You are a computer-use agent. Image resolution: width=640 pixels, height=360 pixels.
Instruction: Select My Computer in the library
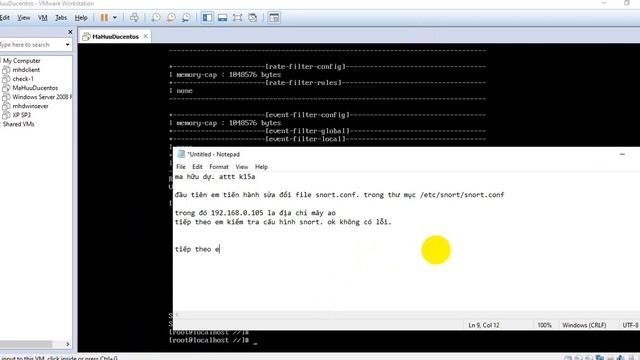(22, 60)
